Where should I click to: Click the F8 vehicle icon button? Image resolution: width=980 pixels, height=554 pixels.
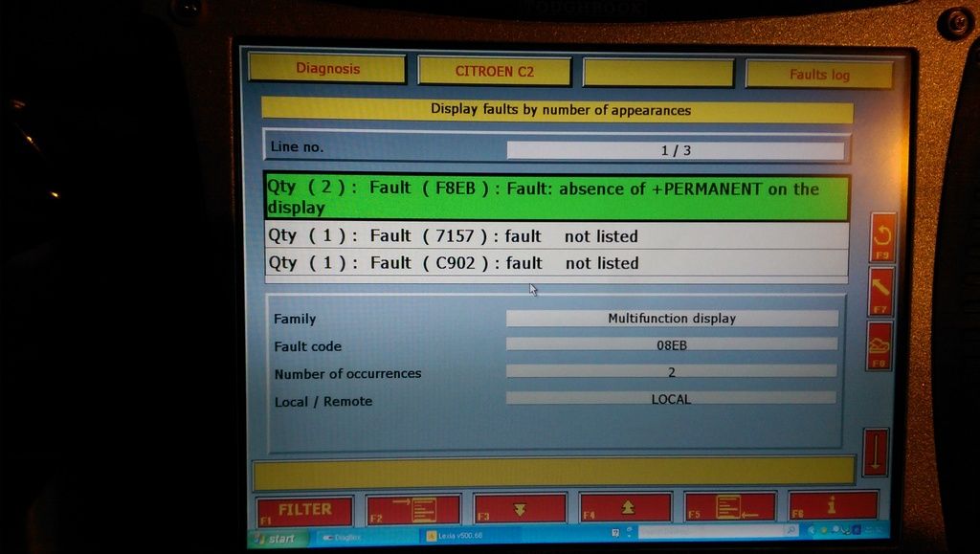(x=879, y=346)
